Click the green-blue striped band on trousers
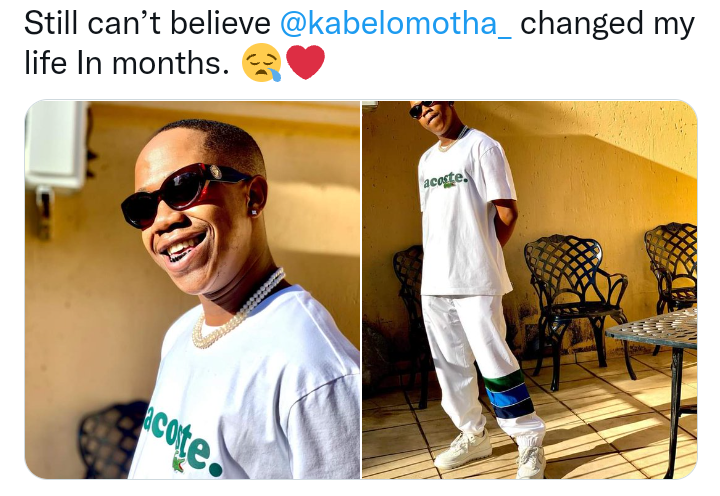Image resolution: width=720 pixels, height=496 pixels. (507, 395)
